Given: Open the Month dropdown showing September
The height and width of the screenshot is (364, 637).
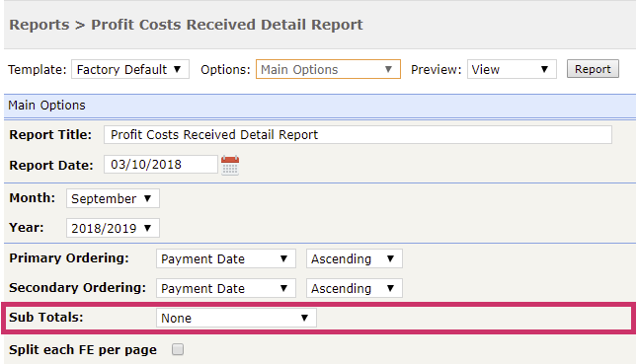Looking at the screenshot, I should point(113,198).
